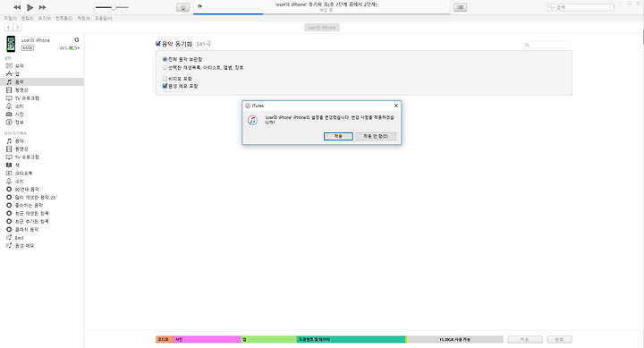644x348 pixels.
Task: Open the 계정(A) menu
Action: click(83, 18)
